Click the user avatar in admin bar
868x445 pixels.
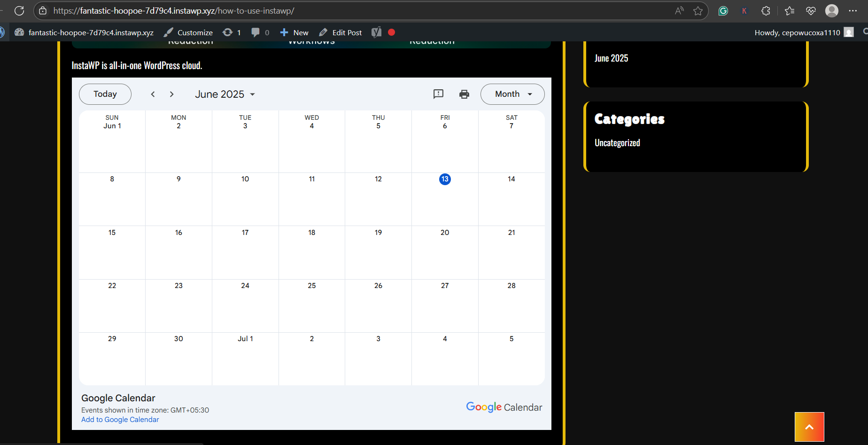pos(849,32)
